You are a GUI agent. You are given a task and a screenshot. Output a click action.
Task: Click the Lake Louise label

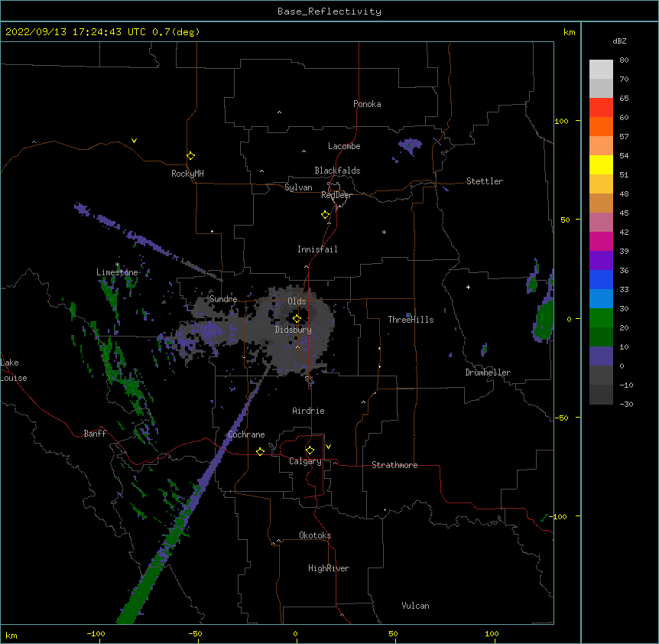point(14,370)
